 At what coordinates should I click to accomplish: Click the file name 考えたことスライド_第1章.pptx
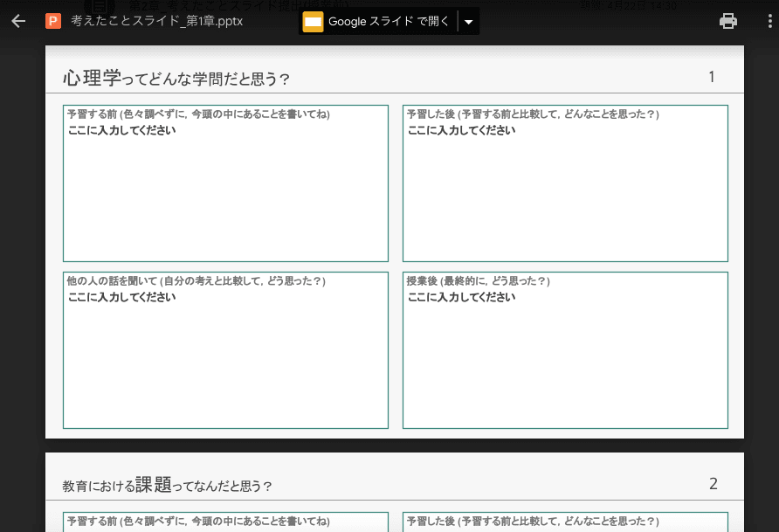pos(157,21)
